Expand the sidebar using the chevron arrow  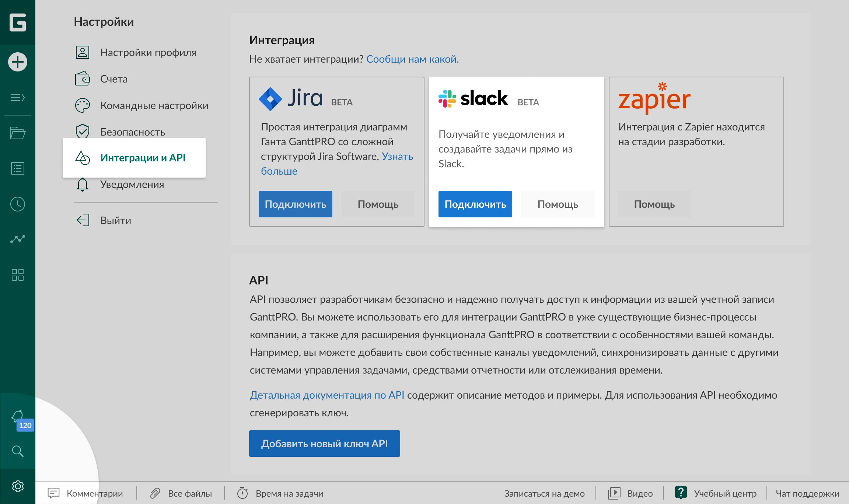[17, 98]
